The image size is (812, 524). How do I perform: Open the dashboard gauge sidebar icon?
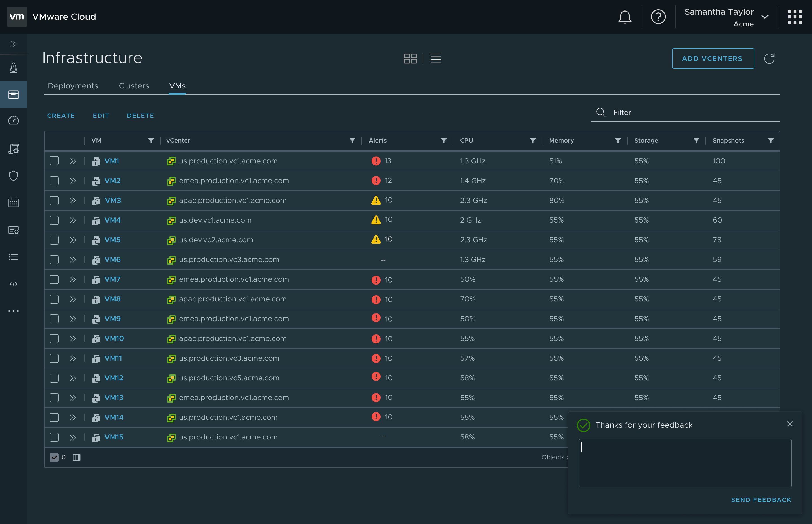pos(14,121)
